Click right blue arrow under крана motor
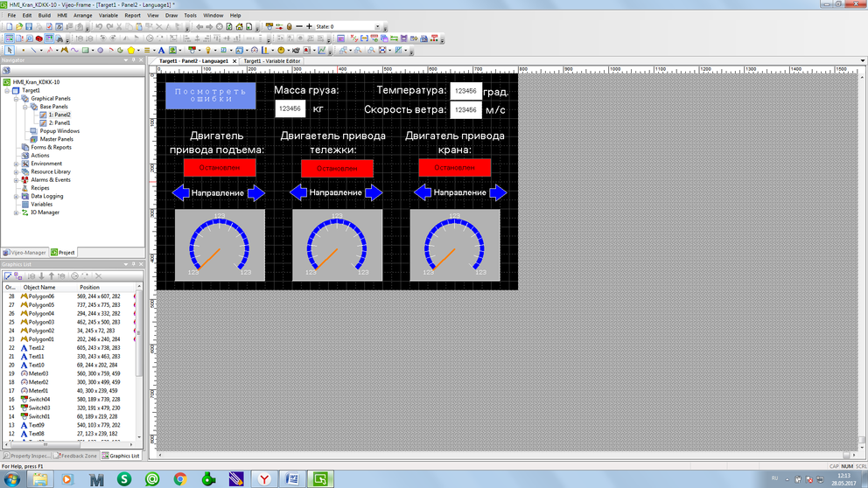The height and width of the screenshot is (488, 868). tap(498, 192)
